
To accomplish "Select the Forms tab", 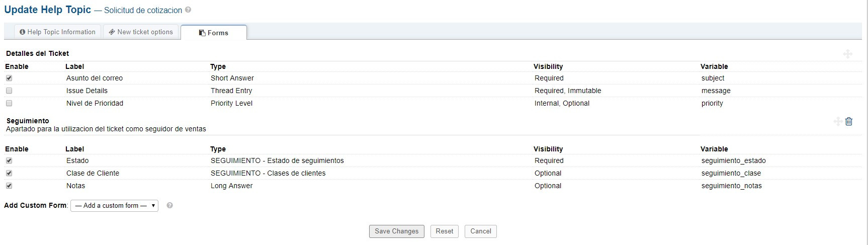I will 214,33.
